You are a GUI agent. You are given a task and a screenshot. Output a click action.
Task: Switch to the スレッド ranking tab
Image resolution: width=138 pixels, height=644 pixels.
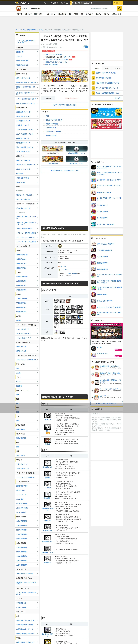tap(117, 68)
